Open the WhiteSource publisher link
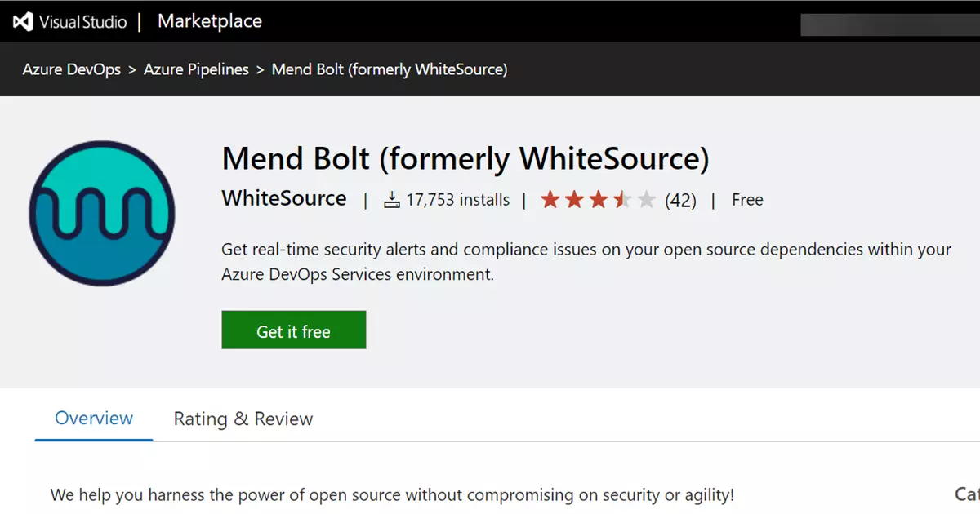 point(284,198)
